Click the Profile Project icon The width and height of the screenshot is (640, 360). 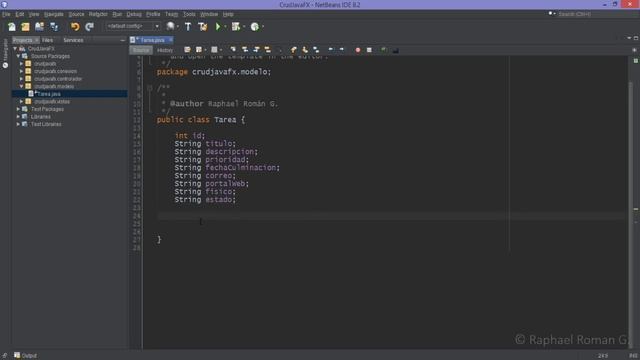pos(255,27)
